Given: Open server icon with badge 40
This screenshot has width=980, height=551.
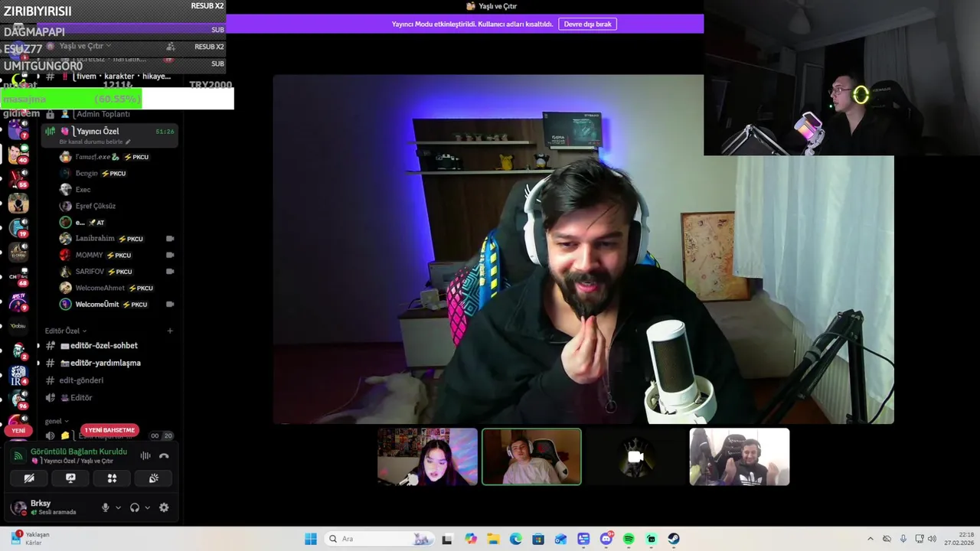Looking at the screenshot, I should tap(18, 153).
